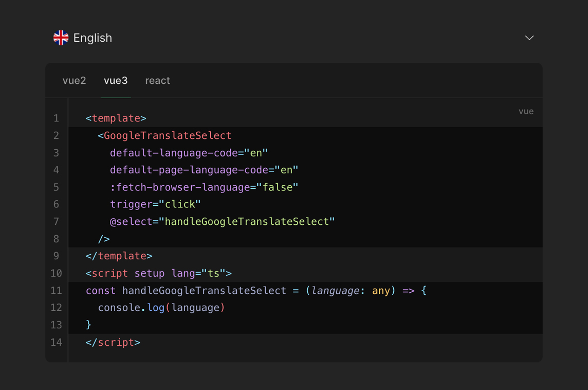Click line number 1 in gutter
This screenshot has height=390, width=588.
tap(56, 118)
